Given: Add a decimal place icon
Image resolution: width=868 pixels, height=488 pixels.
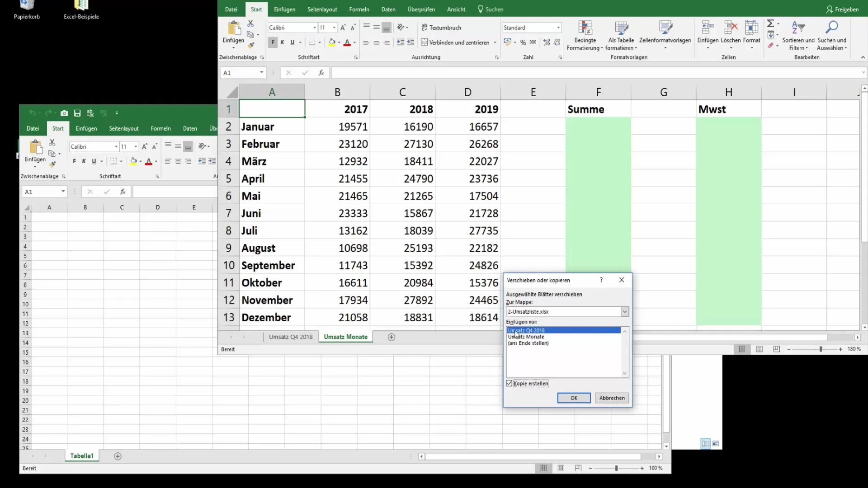Looking at the screenshot, I should (x=547, y=42).
